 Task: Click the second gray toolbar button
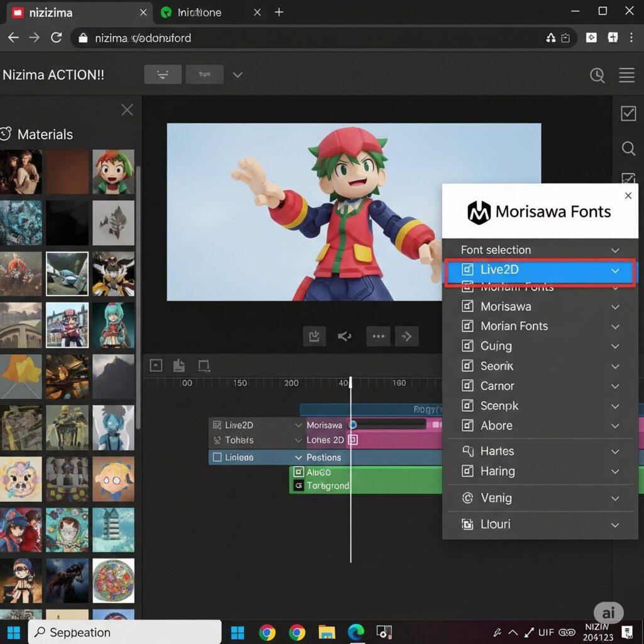pos(204,74)
